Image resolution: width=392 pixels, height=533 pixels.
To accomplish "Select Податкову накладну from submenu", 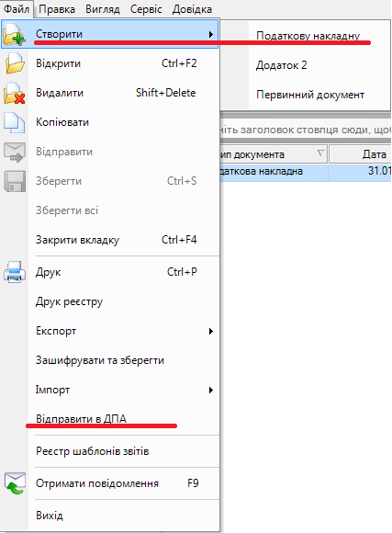I will [308, 36].
